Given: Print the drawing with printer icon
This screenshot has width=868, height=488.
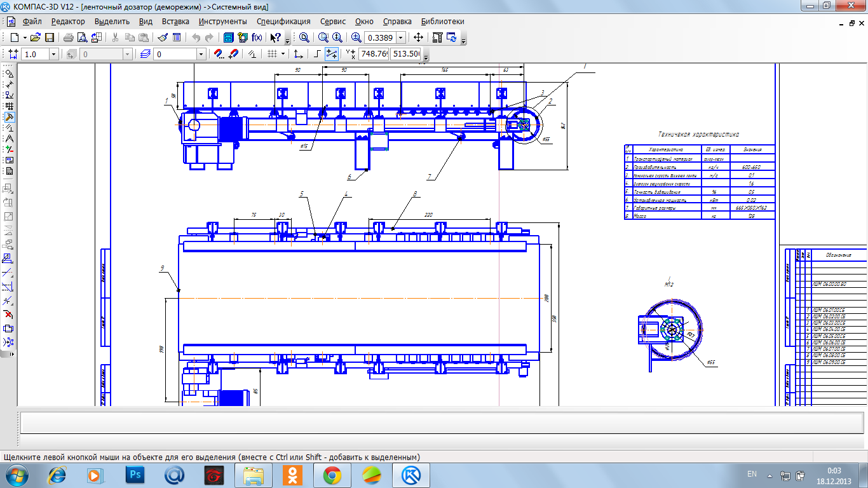Looking at the screenshot, I should pos(68,37).
